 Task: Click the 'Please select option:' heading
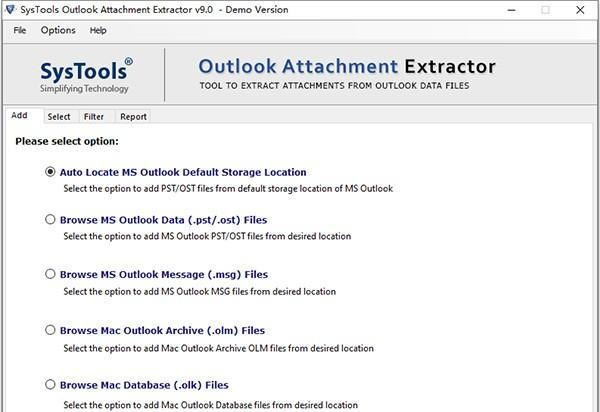click(67, 141)
